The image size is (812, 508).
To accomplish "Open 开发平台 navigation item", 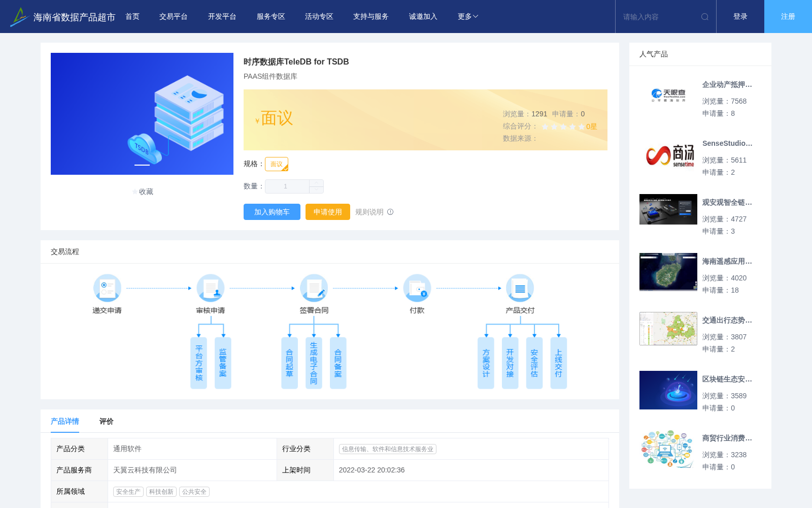I will (x=222, y=17).
